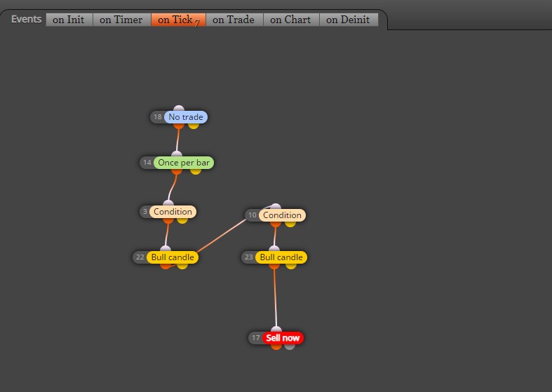Click orange output connector under Bull candle 23
This screenshot has width=552, height=392.
pos(274,266)
